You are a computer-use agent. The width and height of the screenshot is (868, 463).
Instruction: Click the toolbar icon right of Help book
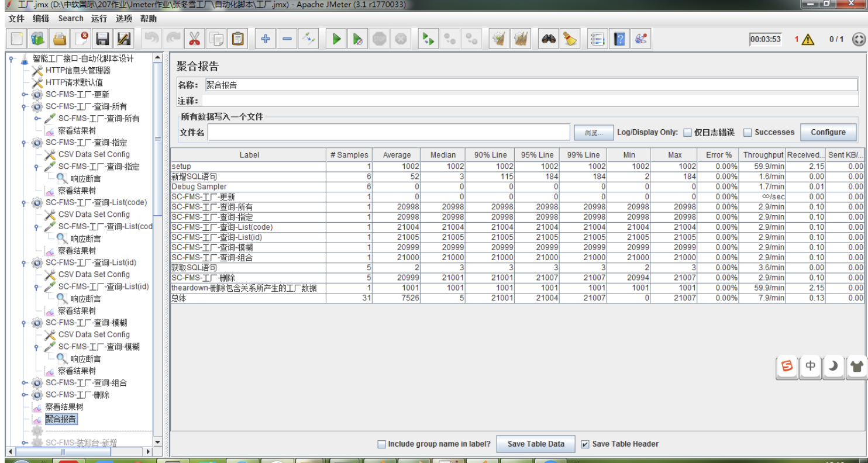pos(641,39)
